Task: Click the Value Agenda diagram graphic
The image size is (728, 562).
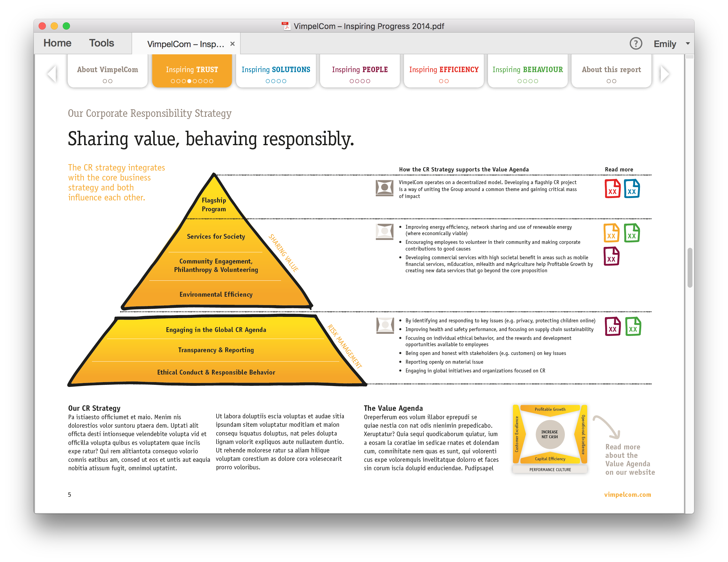Action: pos(550,439)
